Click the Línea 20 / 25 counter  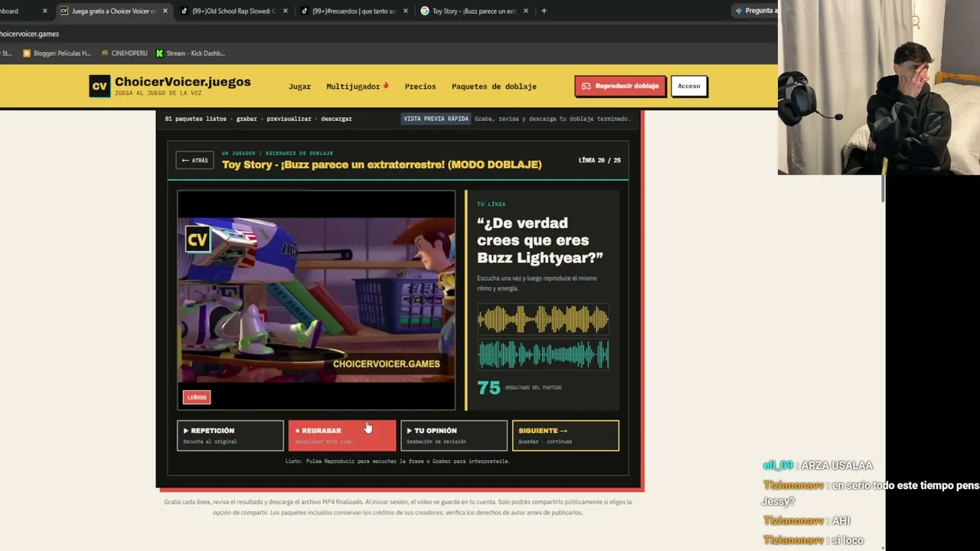(x=599, y=161)
